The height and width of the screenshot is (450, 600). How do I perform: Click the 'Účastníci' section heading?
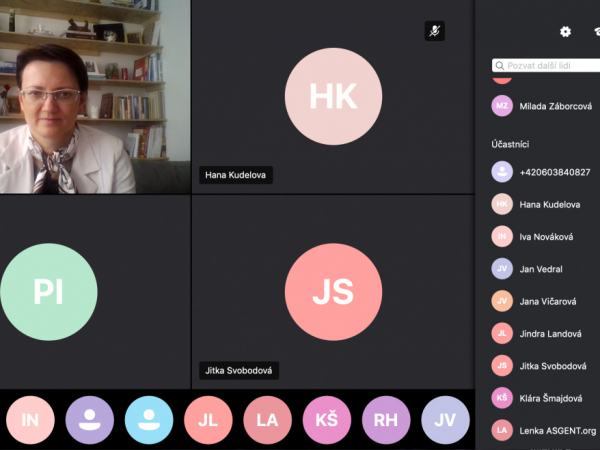(x=510, y=144)
